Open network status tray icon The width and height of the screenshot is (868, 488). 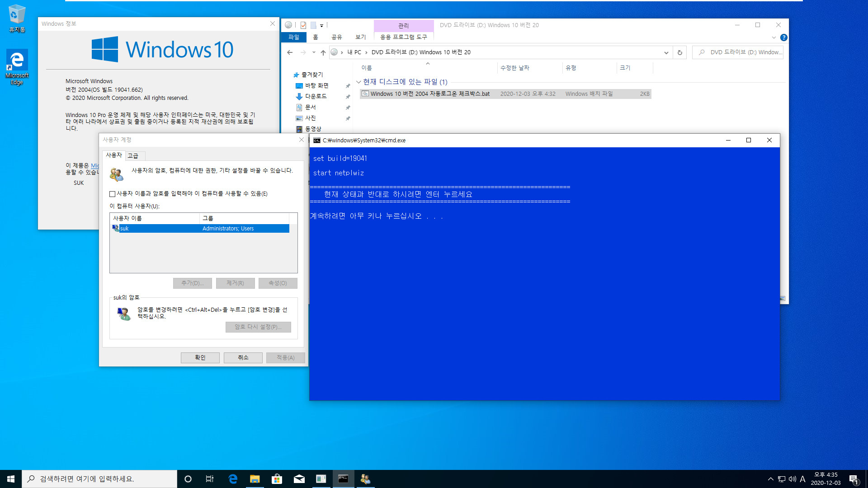[x=782, y=479]
